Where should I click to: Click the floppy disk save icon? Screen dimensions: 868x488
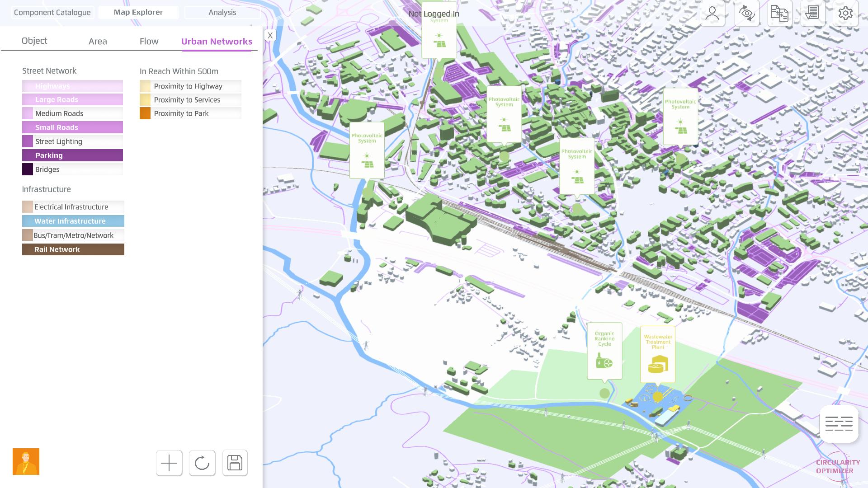pos(235,463)
